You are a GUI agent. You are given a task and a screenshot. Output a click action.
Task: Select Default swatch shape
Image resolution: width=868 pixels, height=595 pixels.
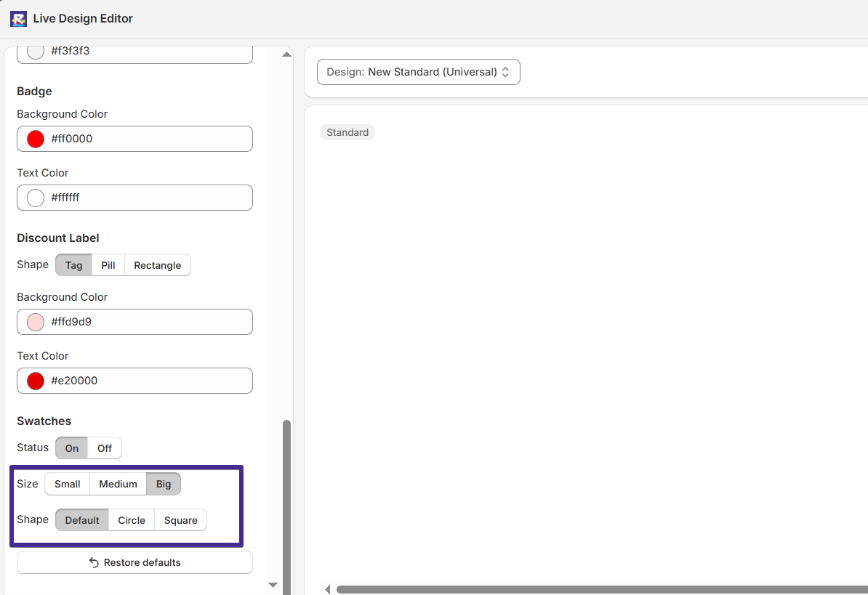point(82,520)
